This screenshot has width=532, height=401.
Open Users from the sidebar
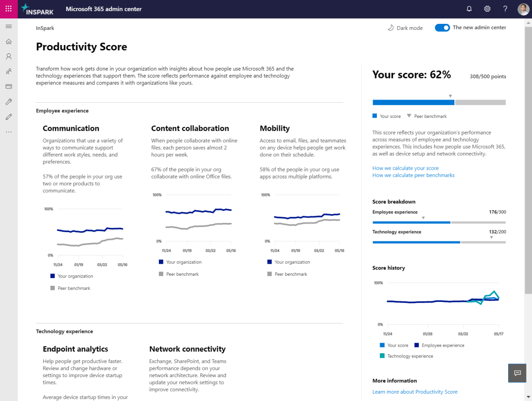[8, 56]
